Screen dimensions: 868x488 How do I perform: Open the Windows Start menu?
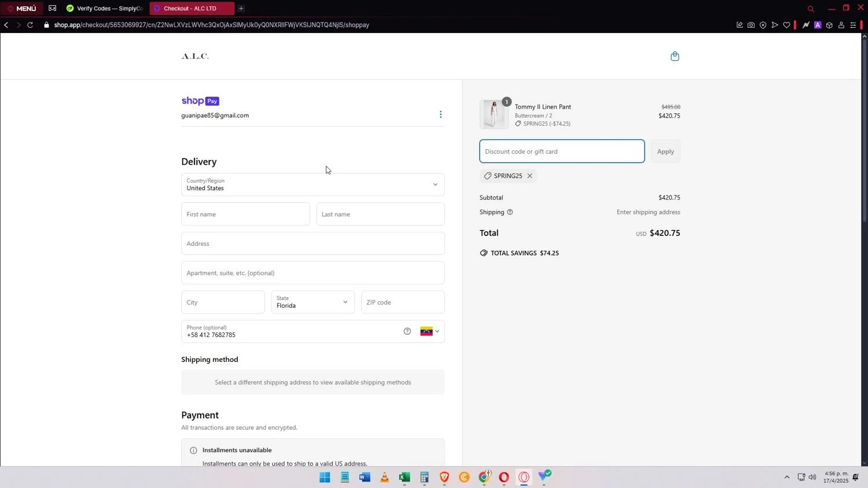pyautogui.click(x=325, y=478)
